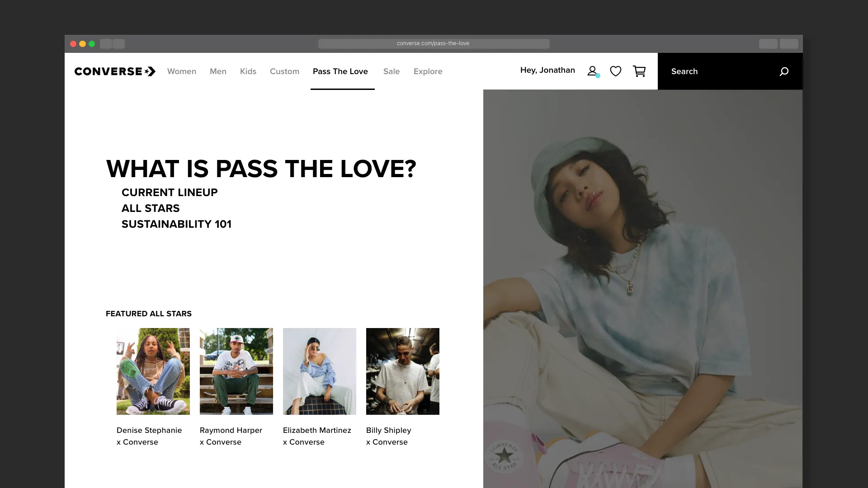Open Elizabeth Martinez's photo thumbnail
Viewport: 868px width, 488px height.
pyautogui.click(x=320, y=371)
